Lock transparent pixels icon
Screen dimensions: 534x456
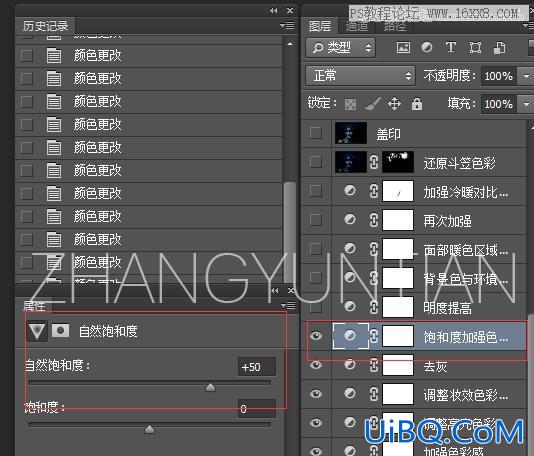tap(350, 104)
